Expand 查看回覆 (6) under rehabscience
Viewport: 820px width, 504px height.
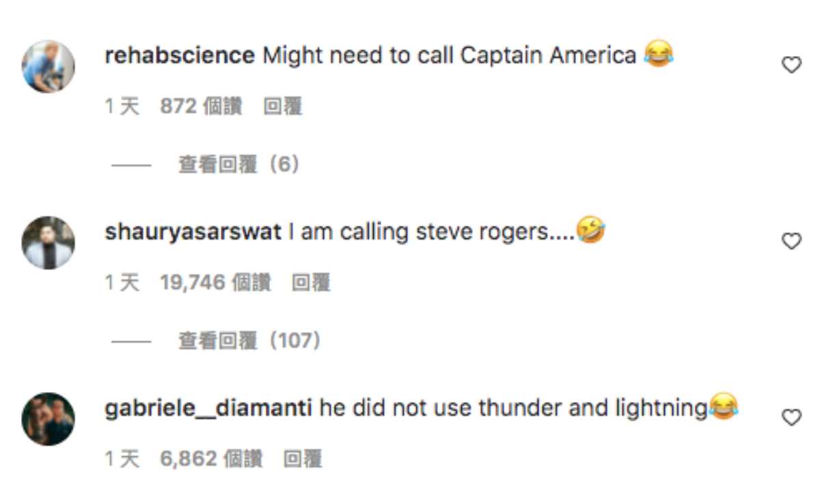[238, 165]
